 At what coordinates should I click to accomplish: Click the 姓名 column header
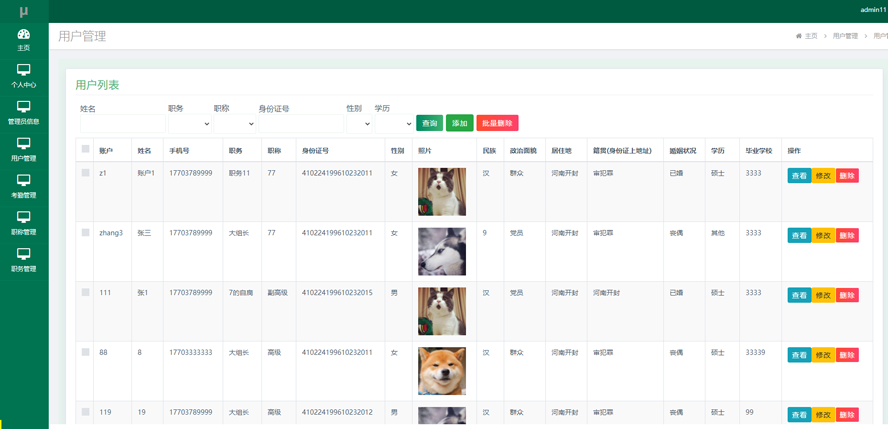tap(144, 151)
